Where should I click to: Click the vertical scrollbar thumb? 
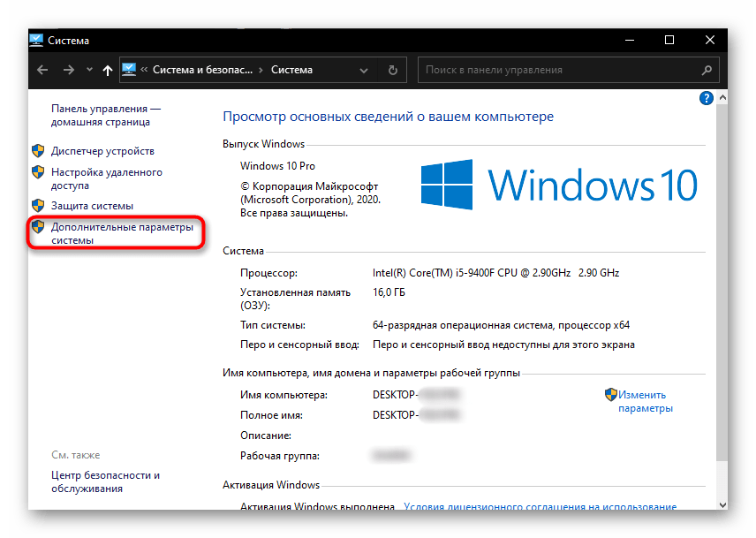pyautogui.click(x=722, y=282)
